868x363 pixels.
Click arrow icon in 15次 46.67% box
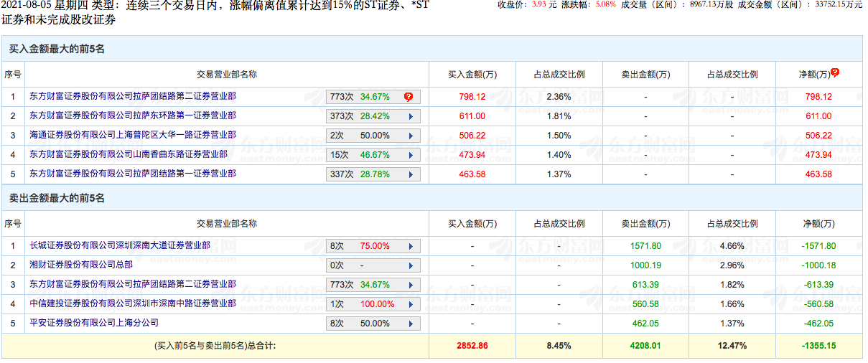(411, 155)
